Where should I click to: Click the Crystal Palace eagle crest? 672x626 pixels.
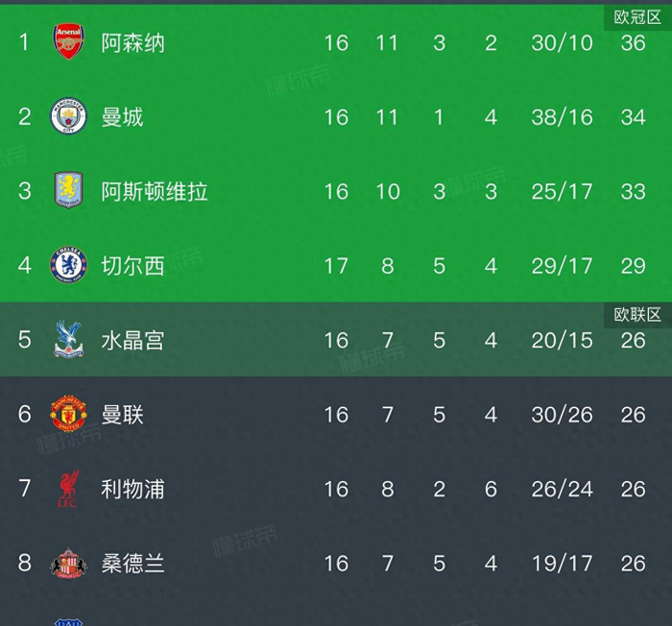(x=68, y=340)
